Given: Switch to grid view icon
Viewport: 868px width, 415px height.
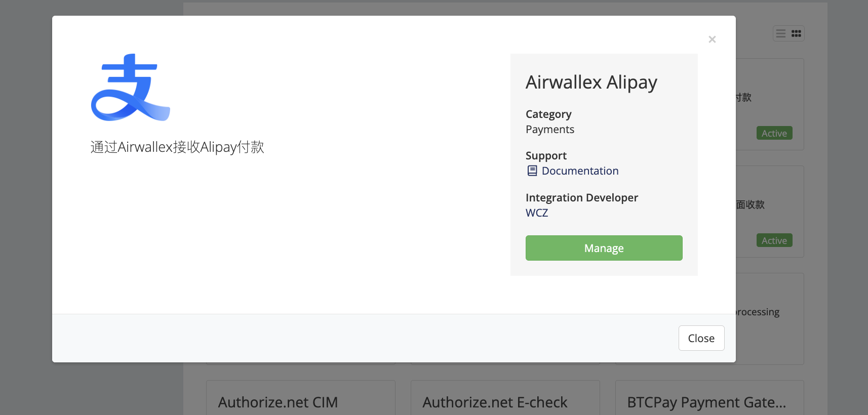Looking at the screenshot, I should 796,33.
